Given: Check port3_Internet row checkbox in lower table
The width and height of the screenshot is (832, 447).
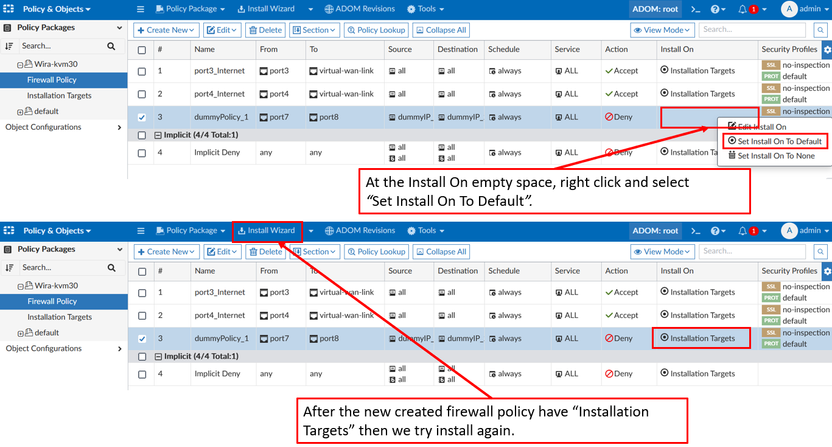Looking at the screenshot, I should tap(142, 293).
